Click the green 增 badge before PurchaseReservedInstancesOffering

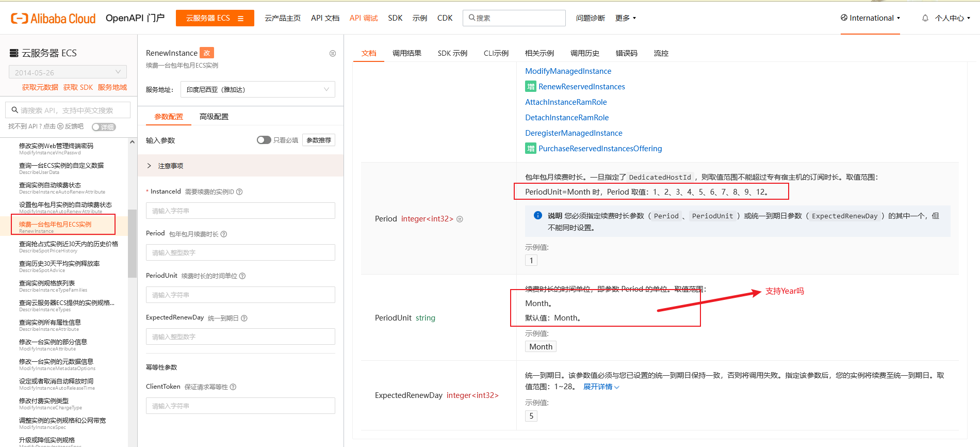(531, 149)
